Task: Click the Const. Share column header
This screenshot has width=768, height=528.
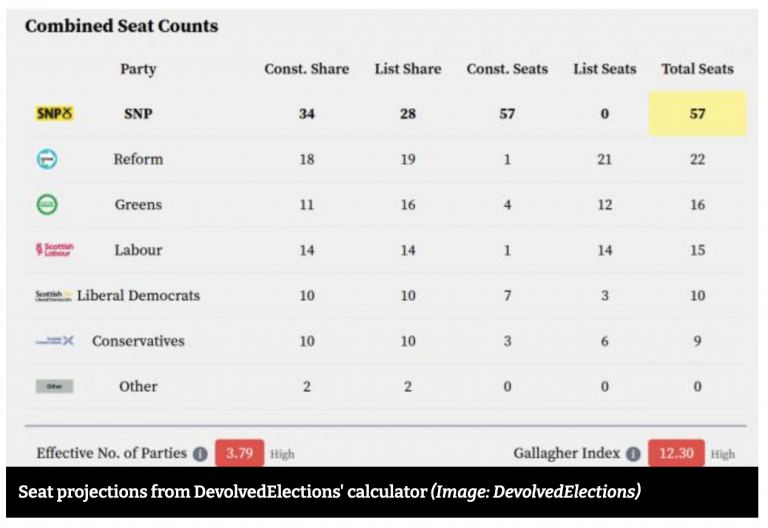Action: pyautogui.click(x=306, y=69)
